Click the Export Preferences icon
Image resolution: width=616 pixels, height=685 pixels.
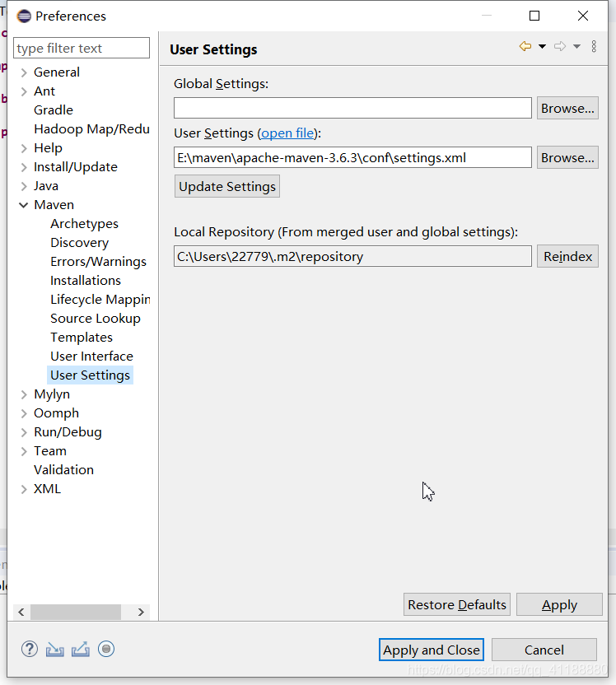(80, 649)
